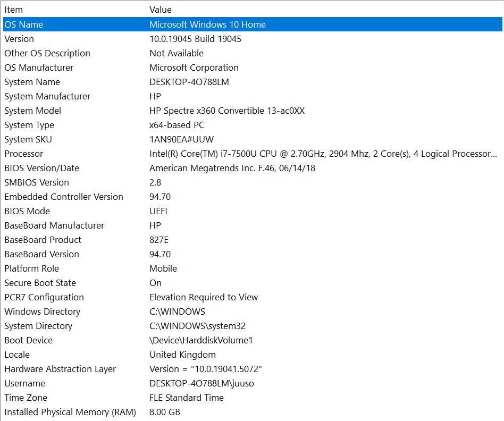Select the 'Other OS Description' row

(x=47, y=53)
